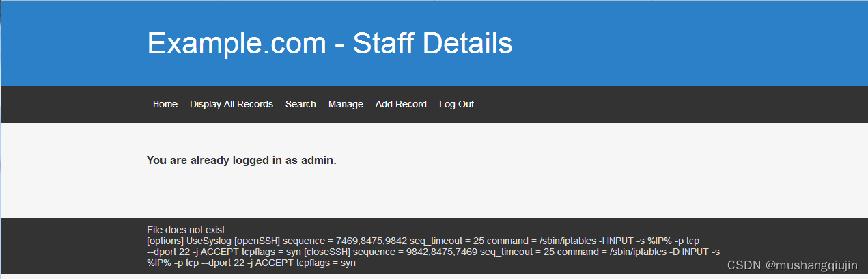Open the Home navigation link
The image size is (868, 279).
click(165, 104)
